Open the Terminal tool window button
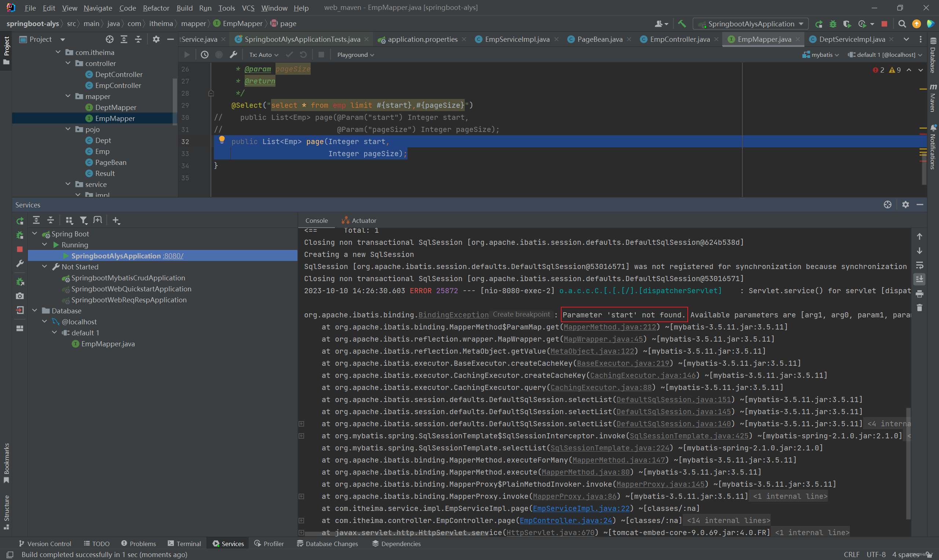This screenshot has height=560, width=939. [x=184, y=544]
